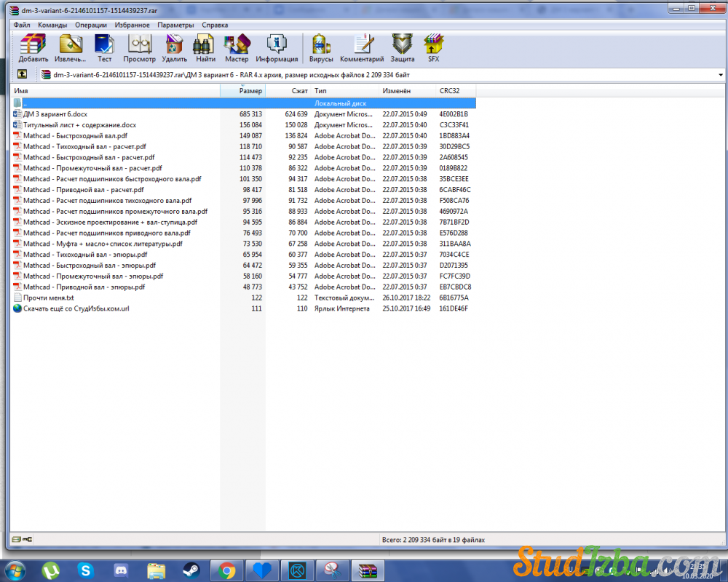The height and width of the screenshot is (582, 728).
Task: Open the Параметры menu
Action: 175,25
